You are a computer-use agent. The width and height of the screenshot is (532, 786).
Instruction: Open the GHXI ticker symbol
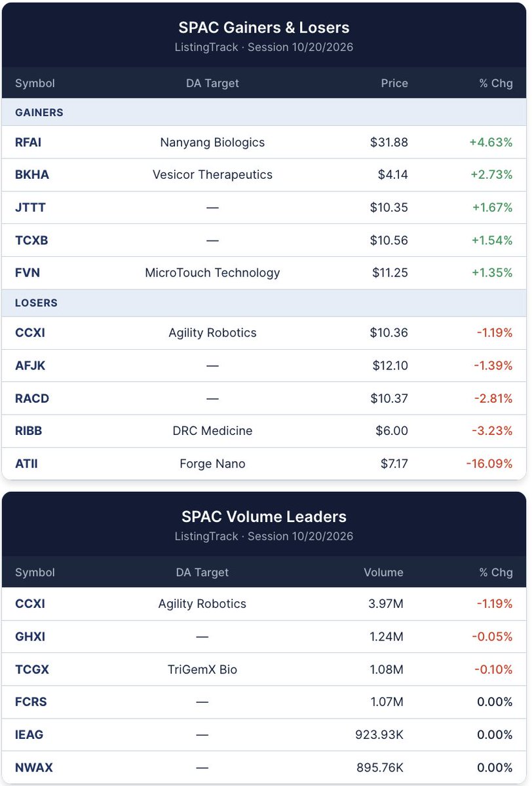pos(30,637)
